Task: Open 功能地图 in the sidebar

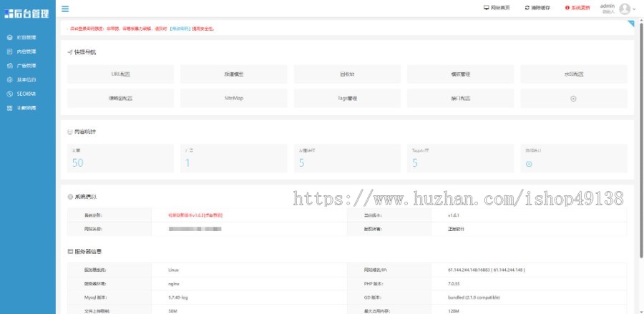Action: 27,108
